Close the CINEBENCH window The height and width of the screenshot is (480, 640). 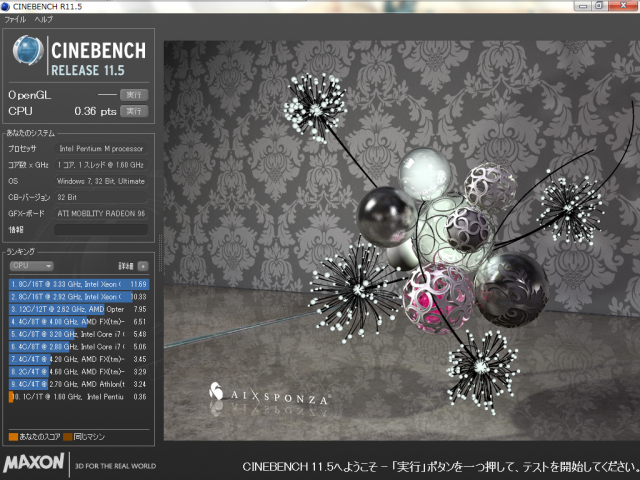(623, 6)
